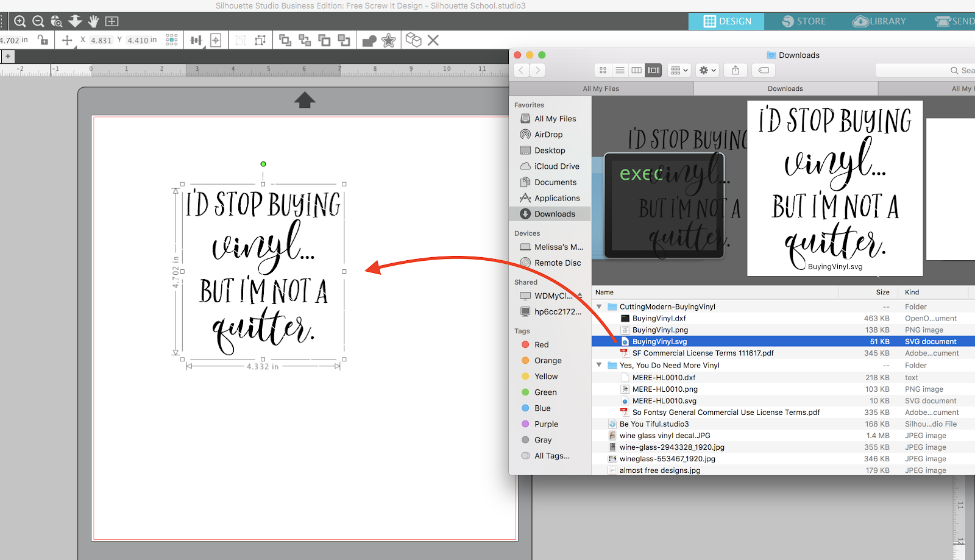Select the BuyingVinyl.svg file row
Viewport: 975px width, 560px height.
point(783,341)
